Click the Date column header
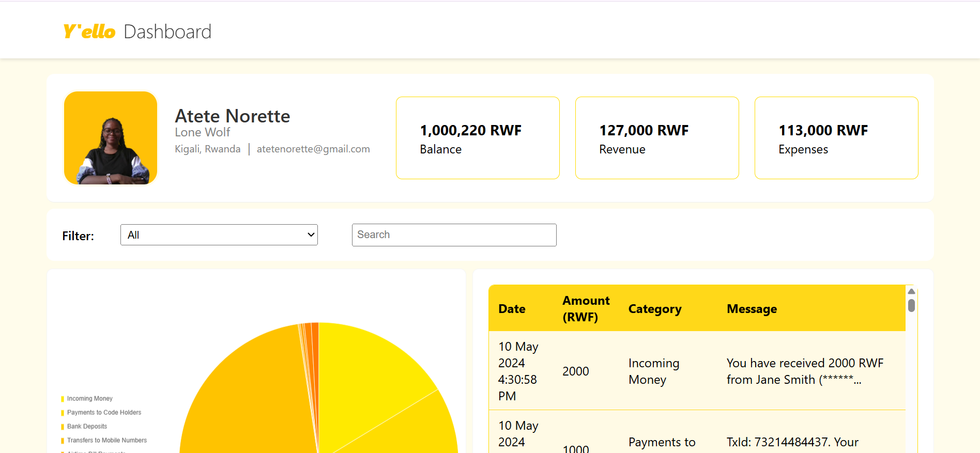Viewport: 980px width, 453px height. pyautogui.click(x=512, y=309)
